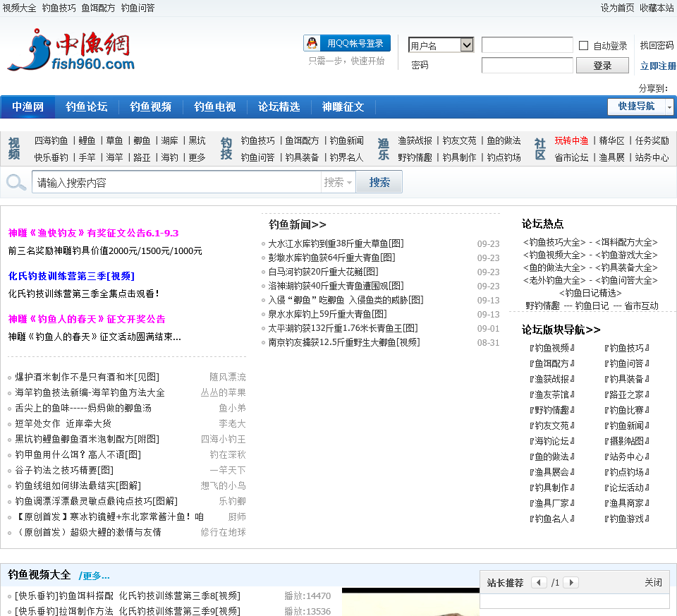Screen dimensions: 677x616
Task: Click the 渔乐 category icon
Action: (384, 149)
